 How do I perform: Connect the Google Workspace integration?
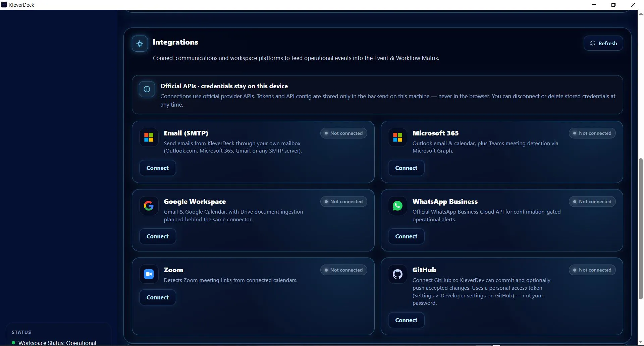(x=158, y=236)
